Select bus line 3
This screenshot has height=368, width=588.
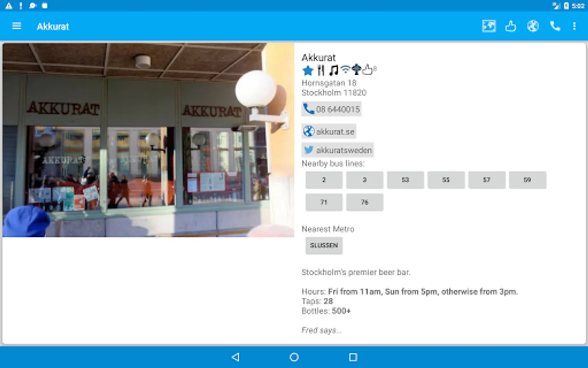click(365, 180)
